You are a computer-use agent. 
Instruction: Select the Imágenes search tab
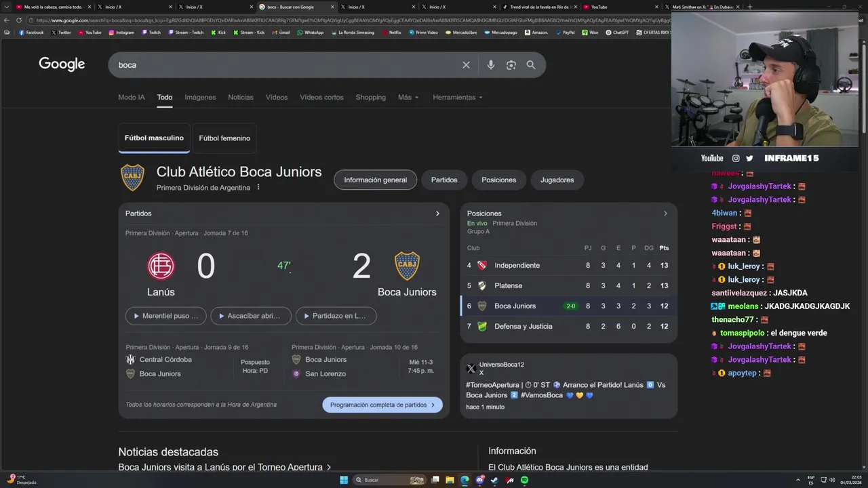200,98
